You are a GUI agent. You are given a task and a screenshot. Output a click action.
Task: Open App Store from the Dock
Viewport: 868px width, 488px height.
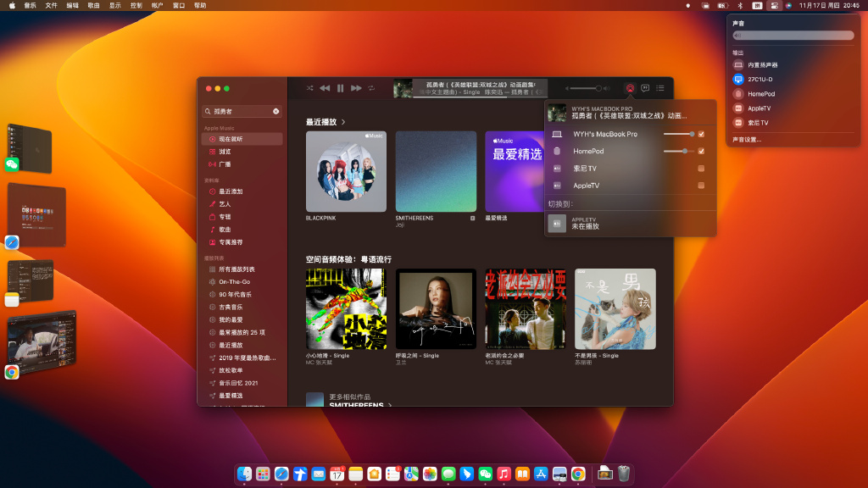[541, 474]
